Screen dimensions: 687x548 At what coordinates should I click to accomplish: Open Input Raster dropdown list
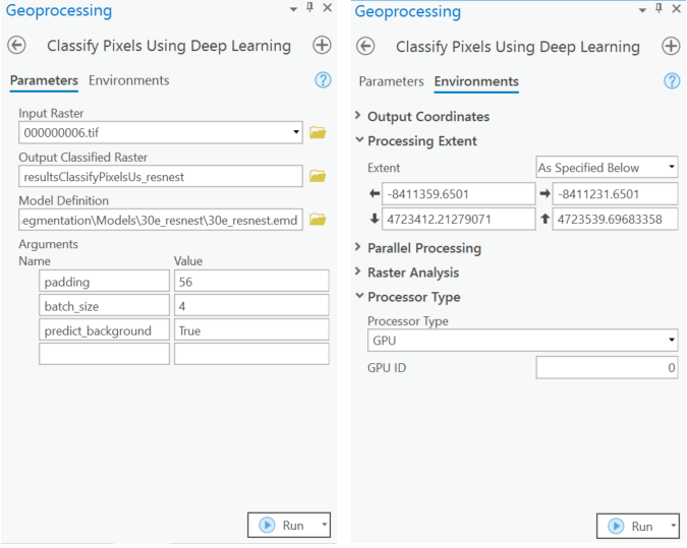297,132
